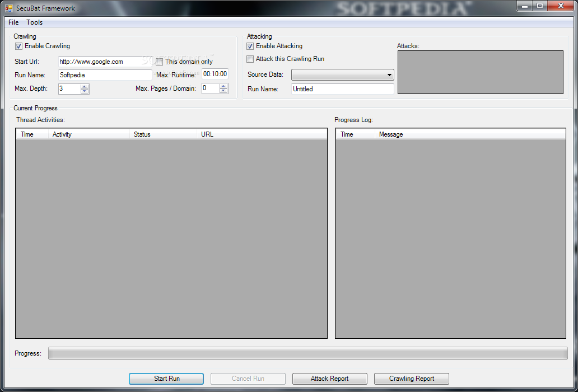Open the File menu

pyautogui.click(x=13, y=22)
